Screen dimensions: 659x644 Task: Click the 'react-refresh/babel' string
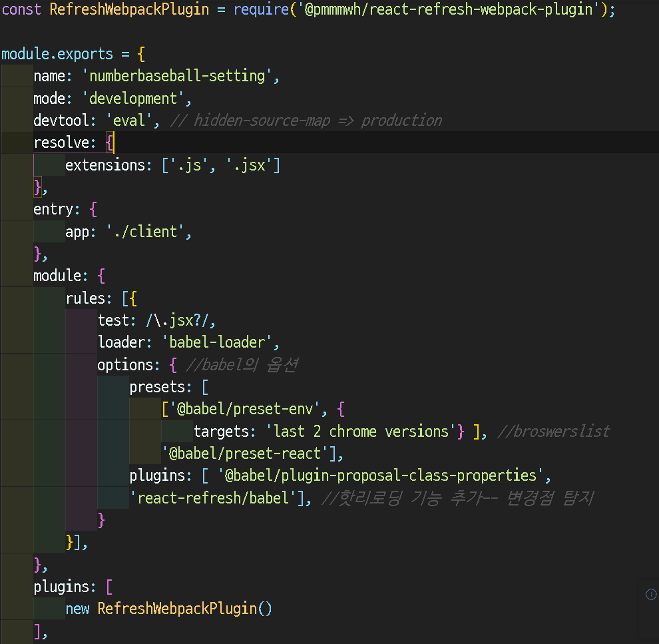[213, 497]
